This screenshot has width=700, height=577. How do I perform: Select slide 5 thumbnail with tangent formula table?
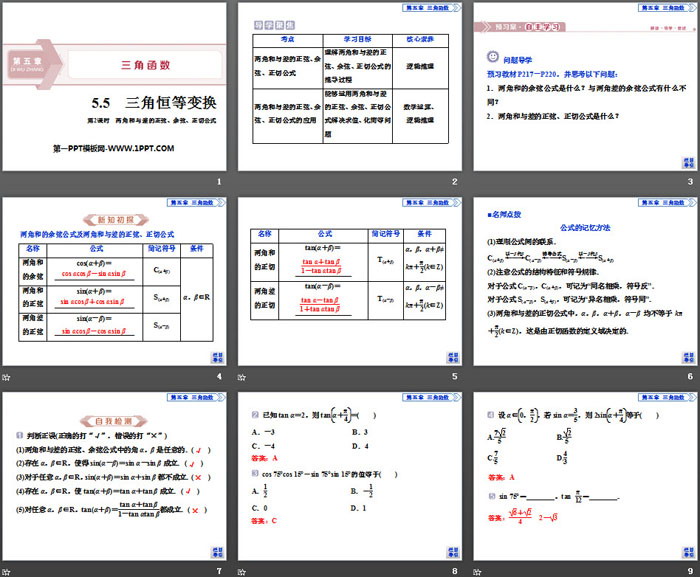pyautogui.click(x=350, y=282)
